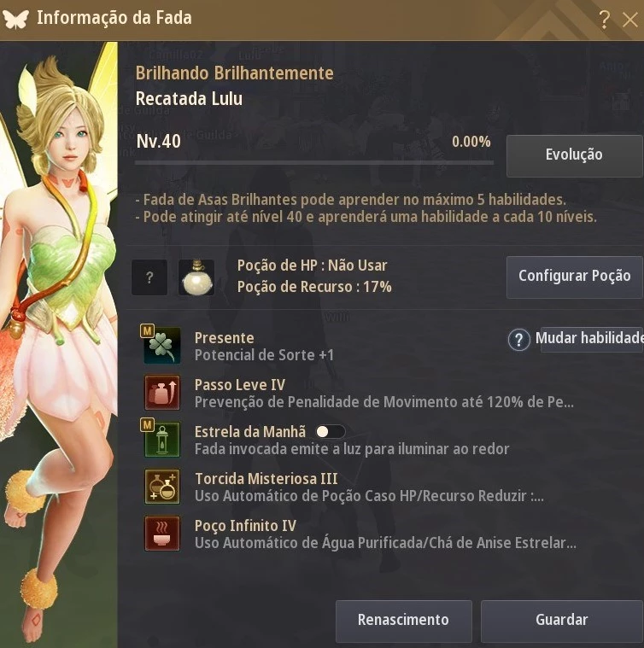This screenshot has height=648, width=644.
Task: Click Guardar to store the fairy
Action: (x=562, y=621)
